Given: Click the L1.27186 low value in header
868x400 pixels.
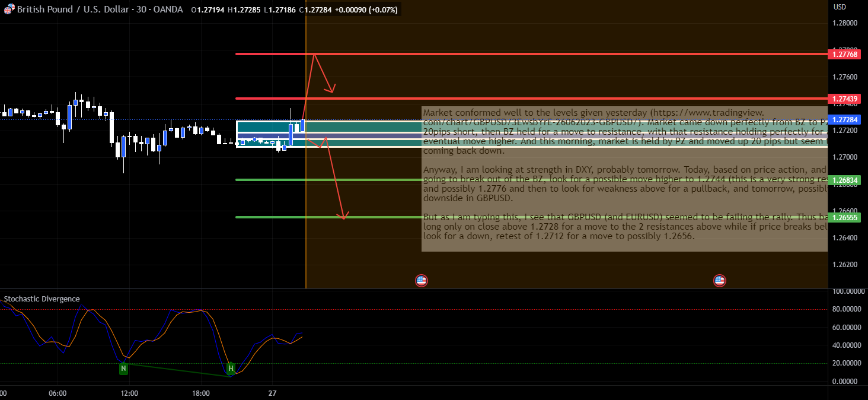Looking at the screenshot, I should pyautogui.click(x=280, y=9).
